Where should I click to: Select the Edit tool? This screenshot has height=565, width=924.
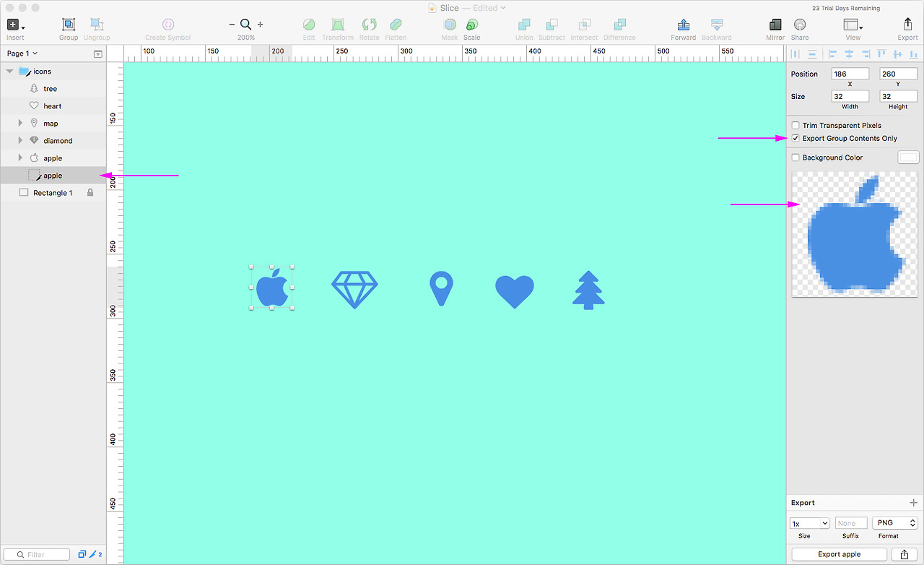click(x=309, y=25)
